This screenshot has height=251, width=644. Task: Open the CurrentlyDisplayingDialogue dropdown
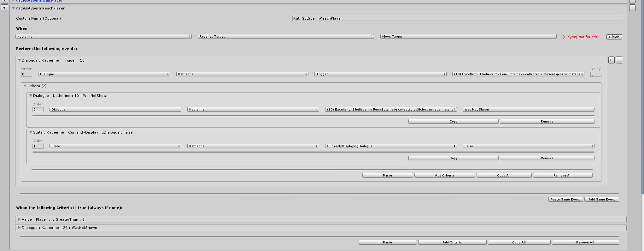391,146
